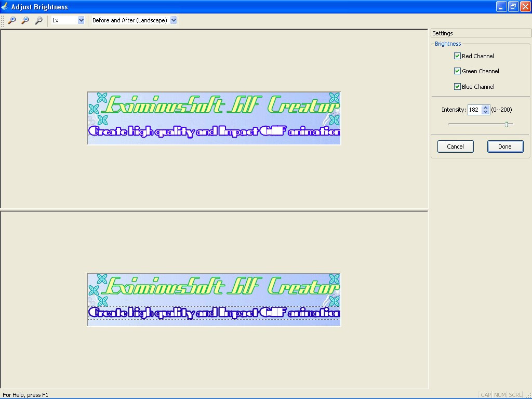Viewport: 532px width, 399px height.
Task: Open the 1x zoom level dropdown
Action: [81, 20]
